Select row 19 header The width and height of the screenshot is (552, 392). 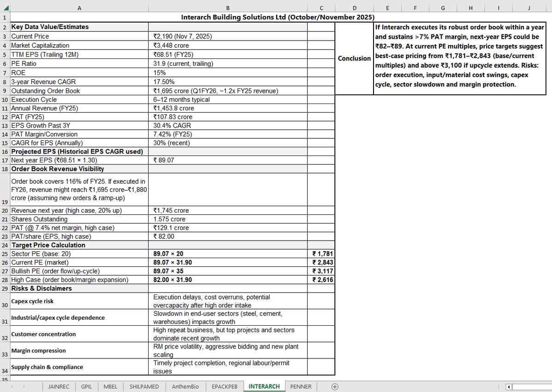tap(5, 190)
